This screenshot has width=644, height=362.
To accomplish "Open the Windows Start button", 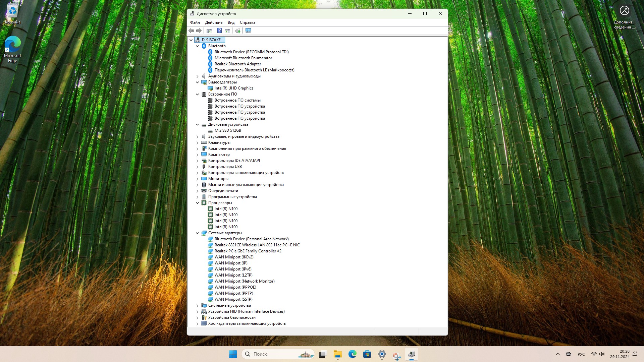I will click(233, 354).
